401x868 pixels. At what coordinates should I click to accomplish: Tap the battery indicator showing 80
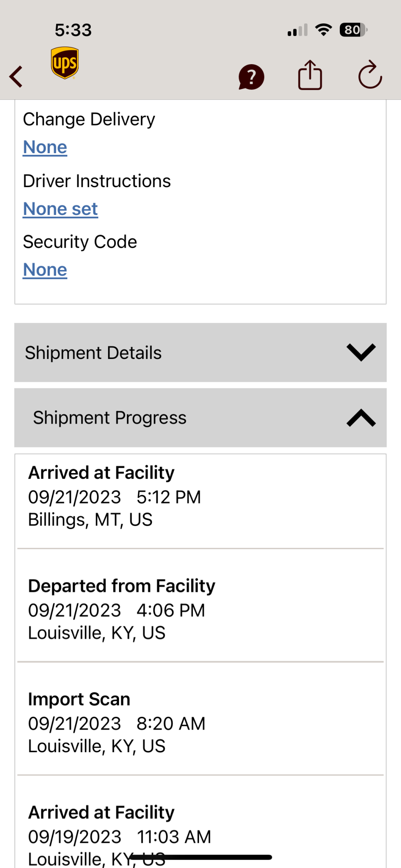click(x=353, y=30)
